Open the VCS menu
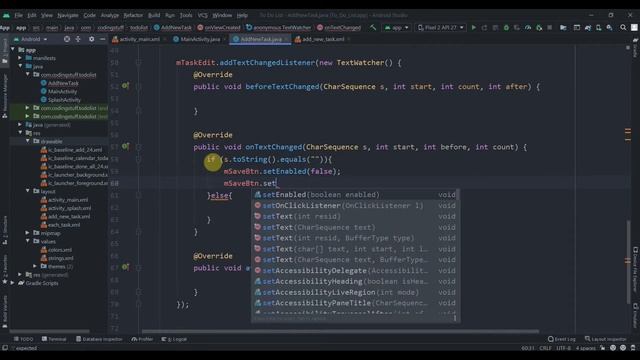 click(202, 15)
